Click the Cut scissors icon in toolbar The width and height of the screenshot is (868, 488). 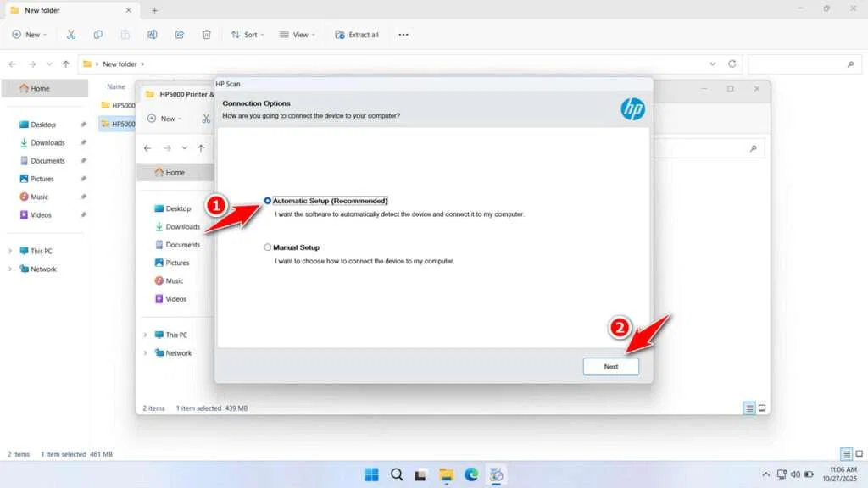click(71, 35)
